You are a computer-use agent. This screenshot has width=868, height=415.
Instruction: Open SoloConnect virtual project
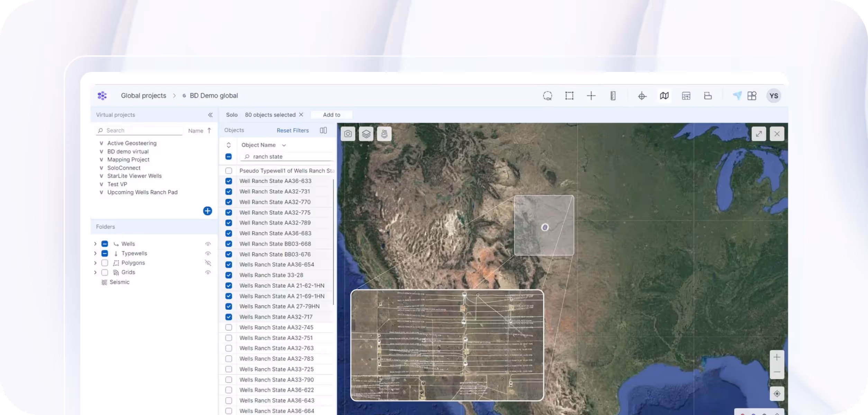[124, 168]
